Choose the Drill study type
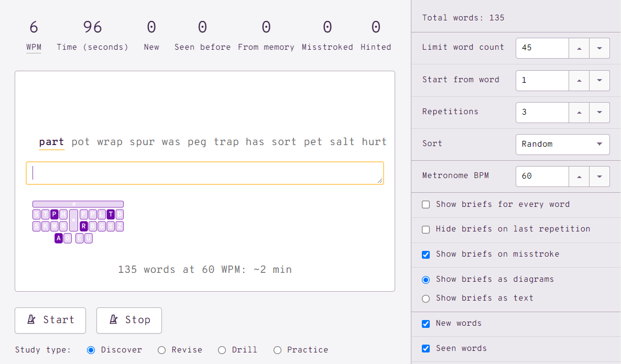 tap(222, 350)
